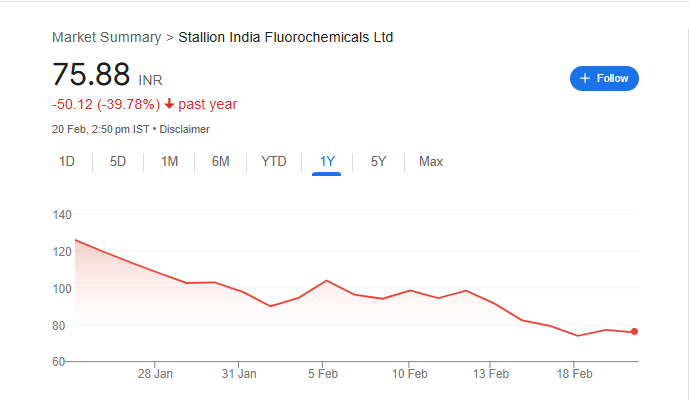This screenshot has width=689, height=400.
Task: Switch to the 1M chart range
Action: [169, 161]
